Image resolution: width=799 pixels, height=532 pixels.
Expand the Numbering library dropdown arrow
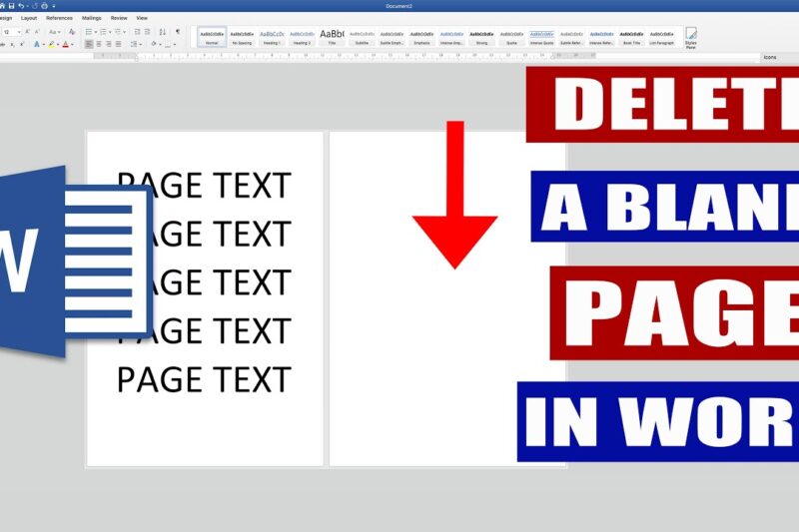[110, 32]
